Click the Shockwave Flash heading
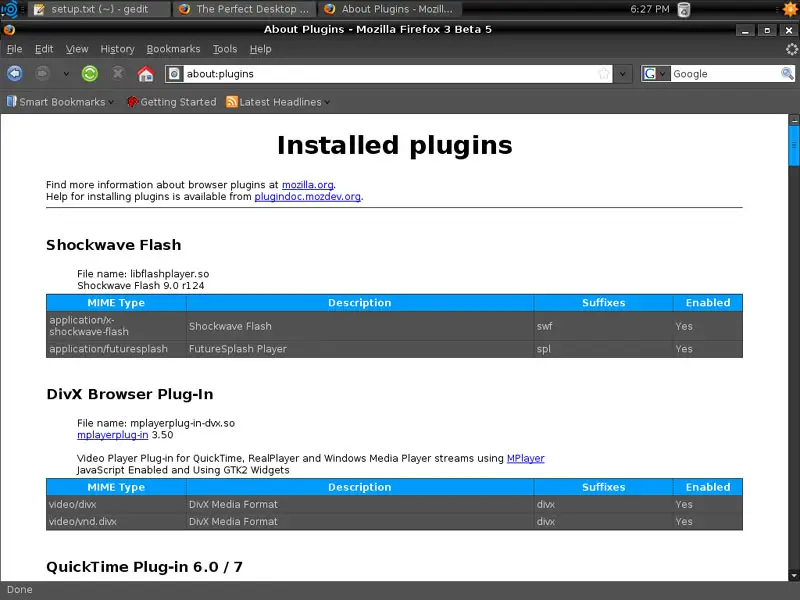Viewport: 800px width, 600px height. (113, 245)
